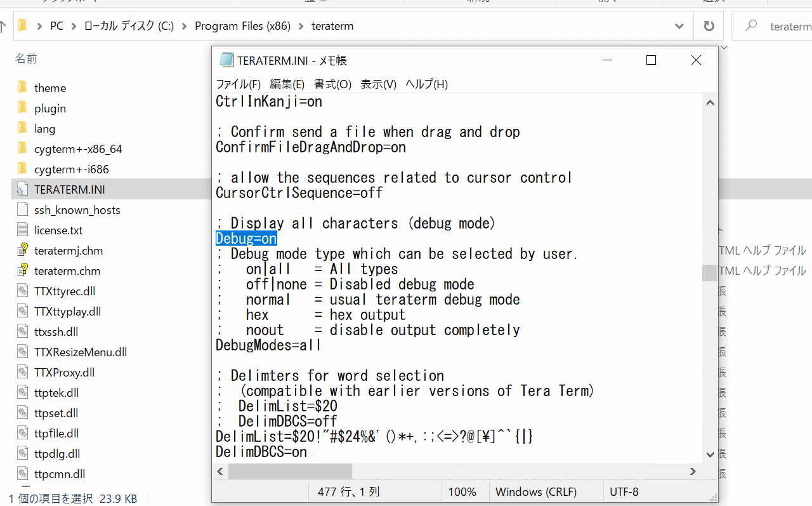The width and height of the screenshot is (812, 506).
Task: Expand the chevron after Program Files (x86)
Action: pos(301,26)
